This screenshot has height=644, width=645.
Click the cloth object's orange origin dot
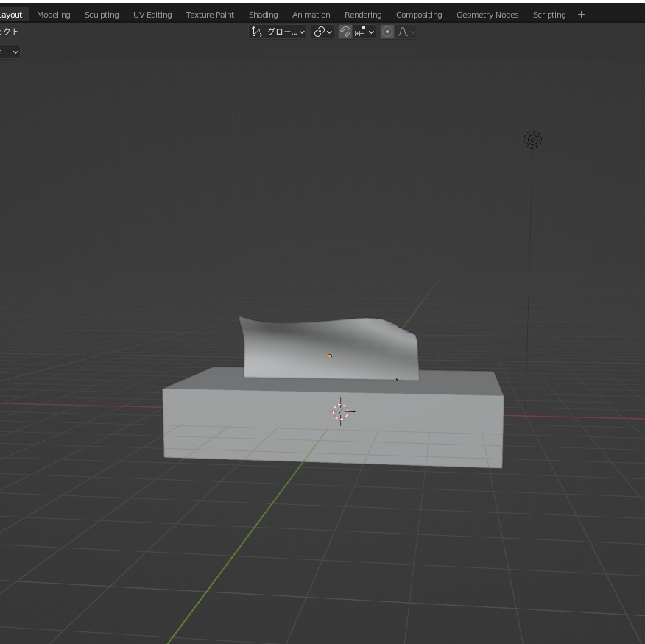(329, 355)
